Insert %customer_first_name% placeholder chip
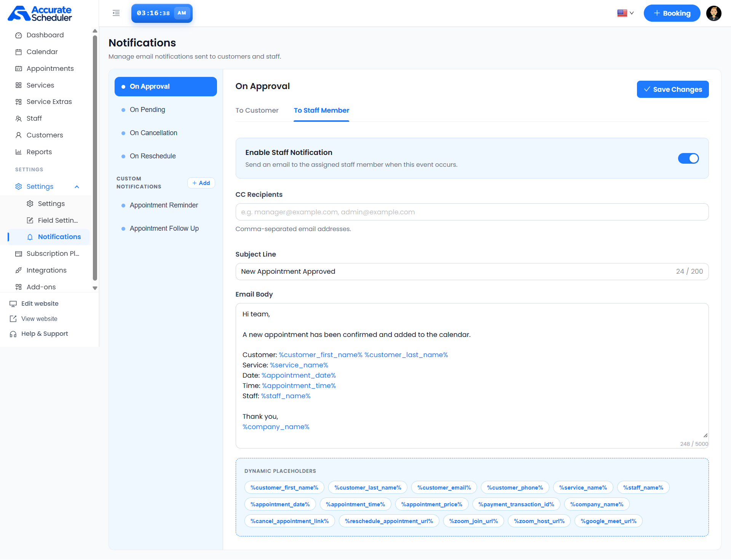The height and width of the screenshot is (560, 731). click(x=284, y=488)
